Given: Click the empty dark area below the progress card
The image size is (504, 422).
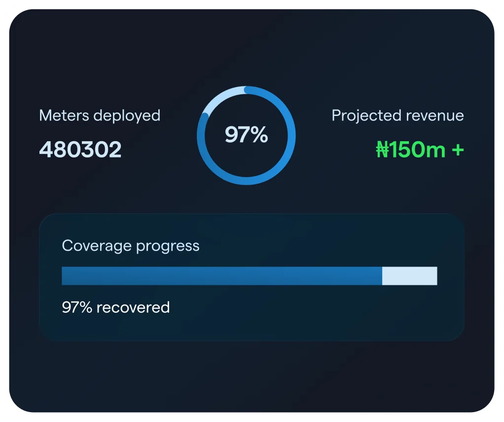Looking at the screenshot, I should (x=252, y=376).
